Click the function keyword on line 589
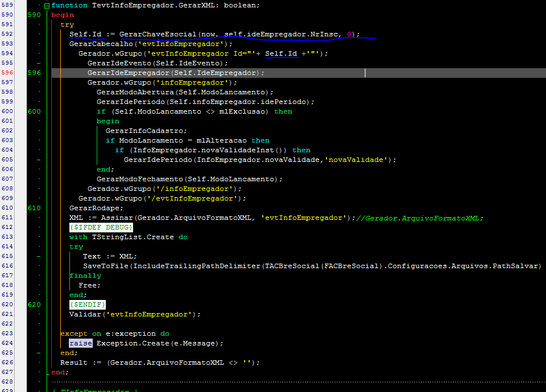 click(x=69, y=5)
